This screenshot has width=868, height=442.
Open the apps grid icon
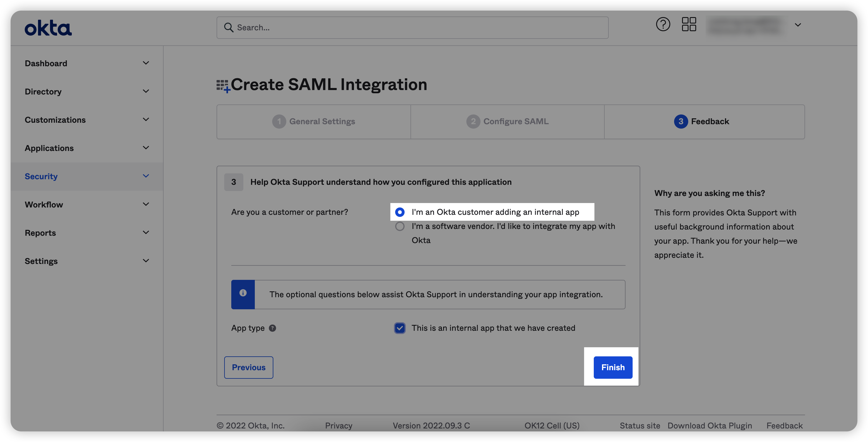pyautogui.click(x=689, y=24)
